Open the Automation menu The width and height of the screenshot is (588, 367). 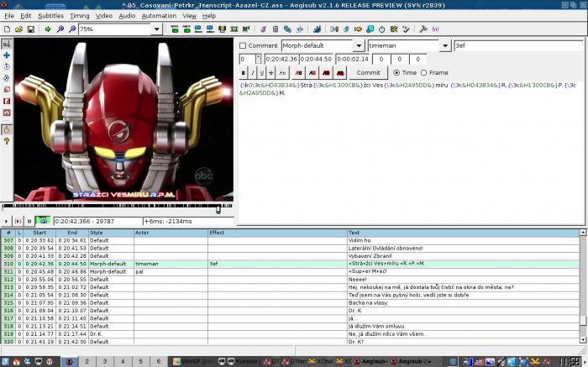pyautogui.click(x=159, y=16)
